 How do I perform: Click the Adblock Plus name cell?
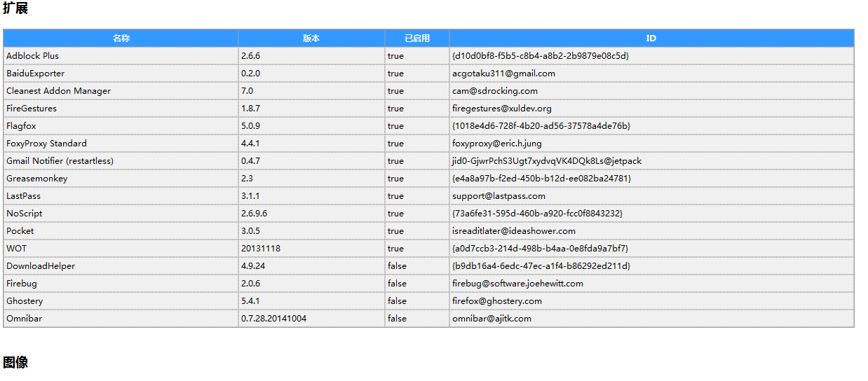coord(121,56)
